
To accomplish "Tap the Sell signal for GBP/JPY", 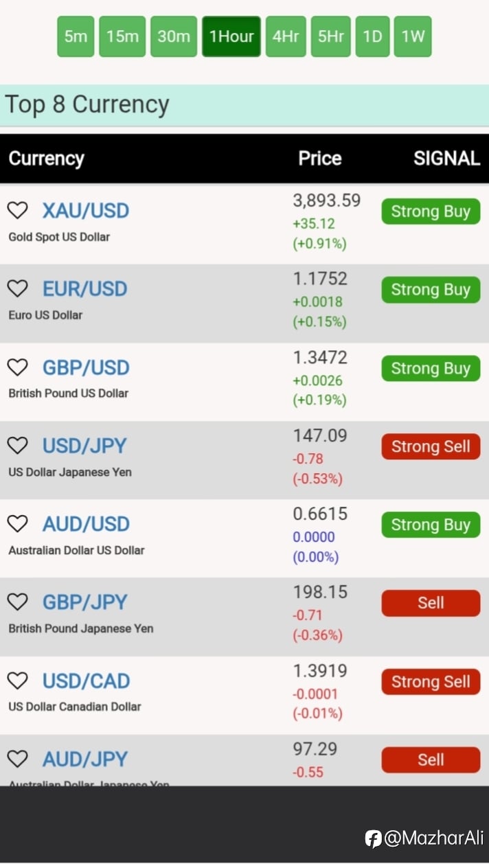I will pos(431,603).
